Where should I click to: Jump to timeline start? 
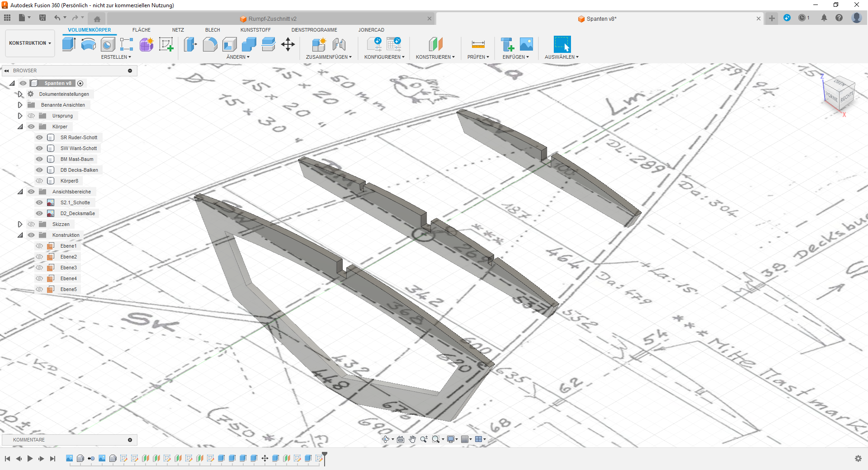point(7,458)
